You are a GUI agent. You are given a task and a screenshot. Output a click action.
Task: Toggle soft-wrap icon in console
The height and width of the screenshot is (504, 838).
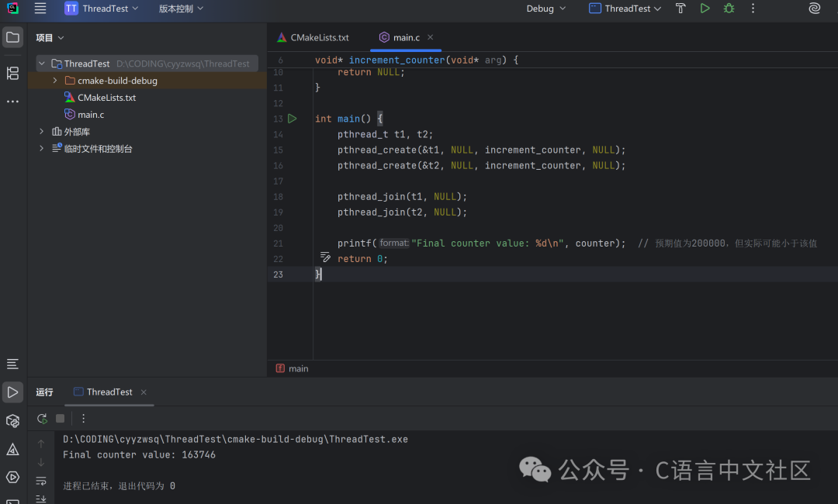point(41,481)
